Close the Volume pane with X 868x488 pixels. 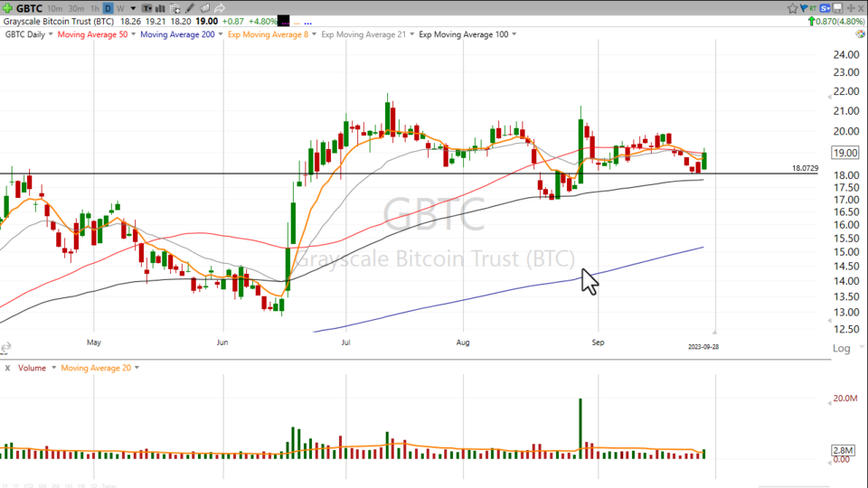[7, 368]
